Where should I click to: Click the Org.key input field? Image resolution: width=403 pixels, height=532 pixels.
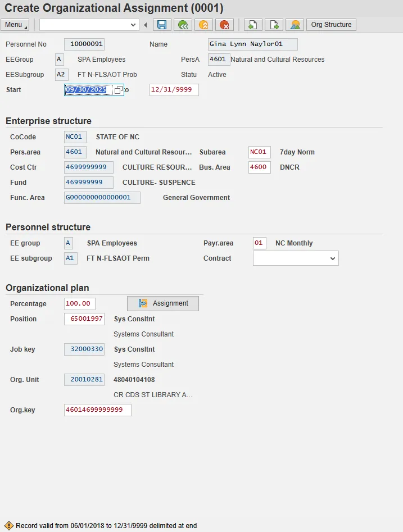pos(98,410)
